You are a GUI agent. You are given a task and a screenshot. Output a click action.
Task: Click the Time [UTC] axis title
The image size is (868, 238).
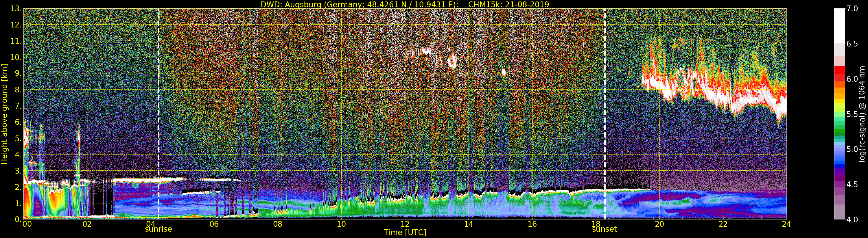pyautogui.click(x=405, y=233)
